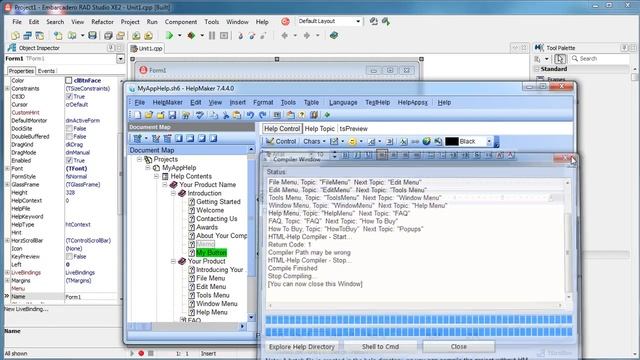The image size is (640, 360).
Task: Click the Forward navigation arrow in RAD Studio
Action: (307, 36)
